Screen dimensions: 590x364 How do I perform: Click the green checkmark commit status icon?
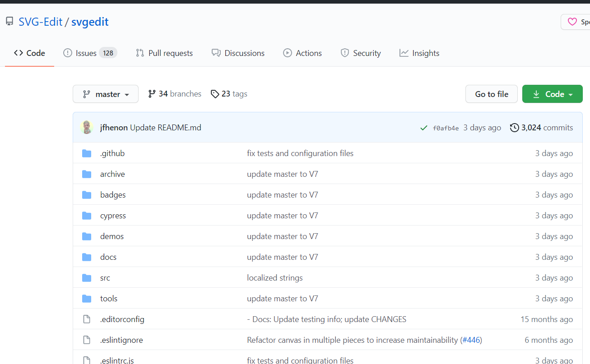coord(423,128)
